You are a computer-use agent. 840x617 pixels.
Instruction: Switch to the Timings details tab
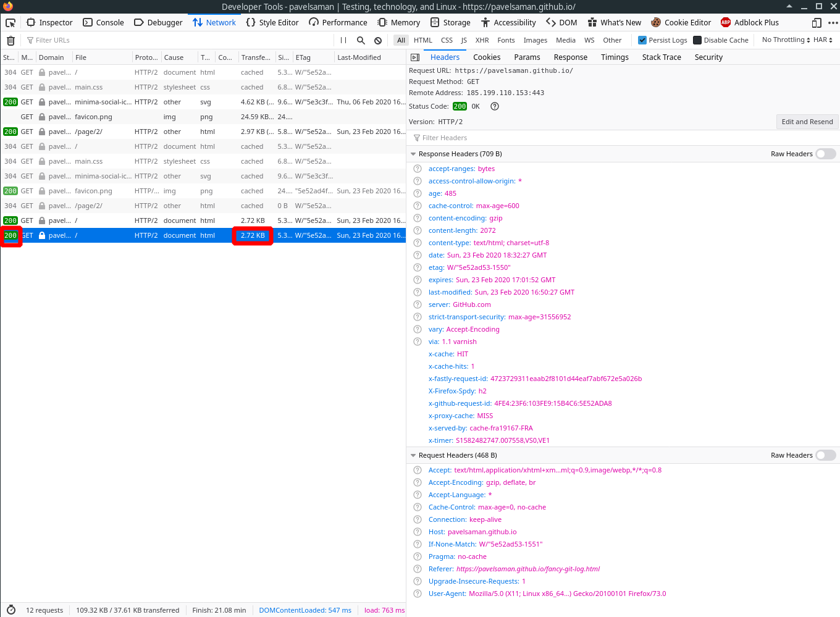coord(615,57)
